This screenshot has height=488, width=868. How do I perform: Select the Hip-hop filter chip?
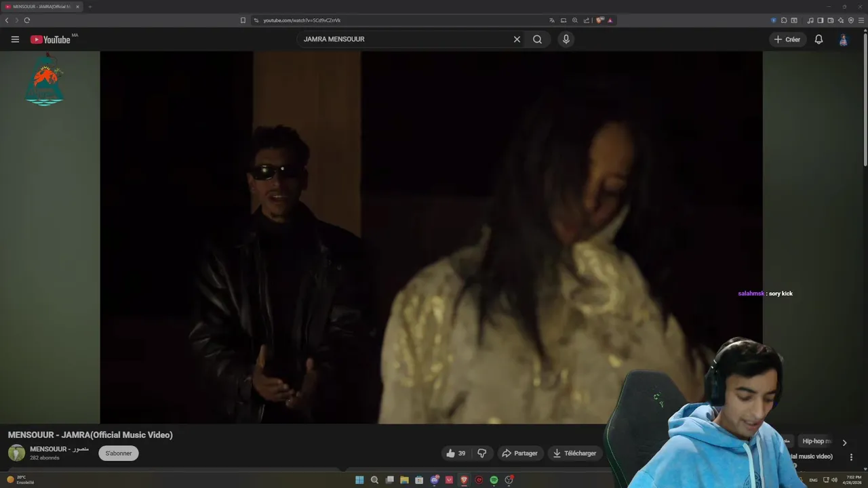816,441
